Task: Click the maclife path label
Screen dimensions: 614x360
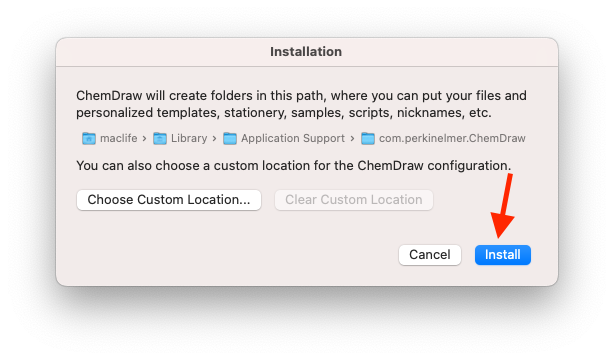Action: tap(119, 138)
